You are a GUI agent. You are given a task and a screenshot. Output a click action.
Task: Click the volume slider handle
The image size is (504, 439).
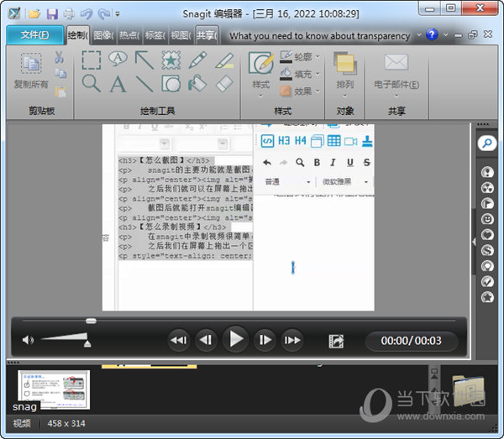click(x=87, y=344)
